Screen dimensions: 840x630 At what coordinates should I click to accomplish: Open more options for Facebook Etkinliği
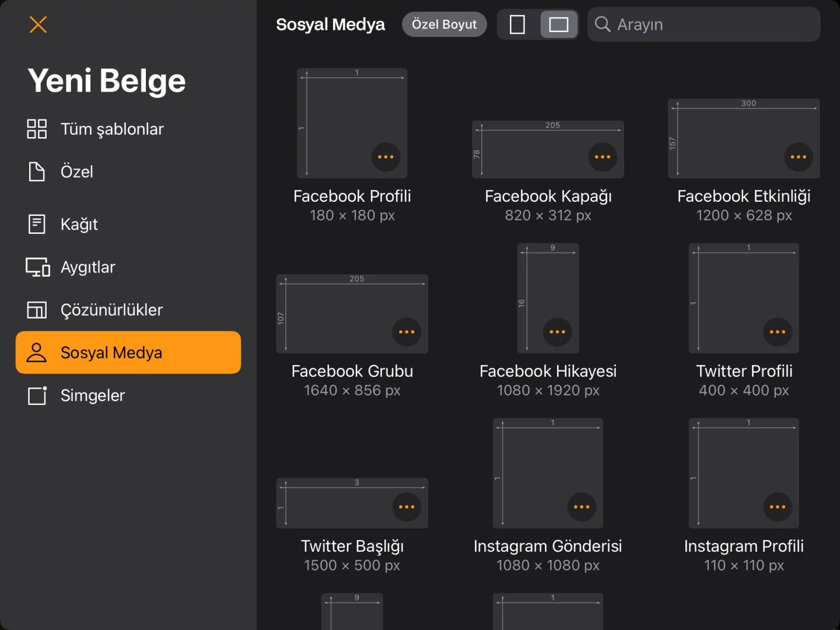799,157
